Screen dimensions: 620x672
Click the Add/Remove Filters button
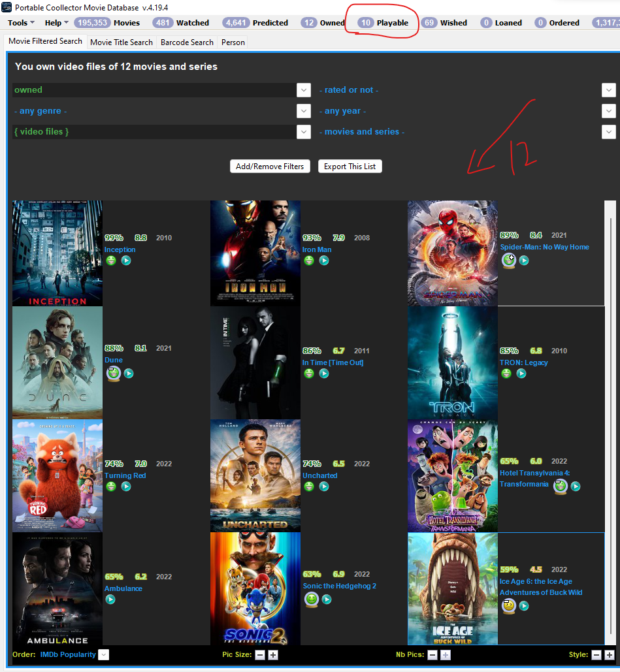pos(270,167)
